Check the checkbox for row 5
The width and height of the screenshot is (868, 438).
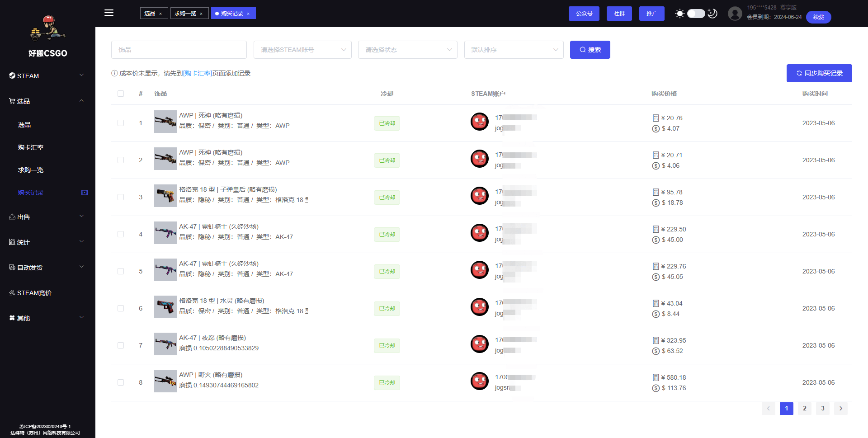[x=121, y=271]
